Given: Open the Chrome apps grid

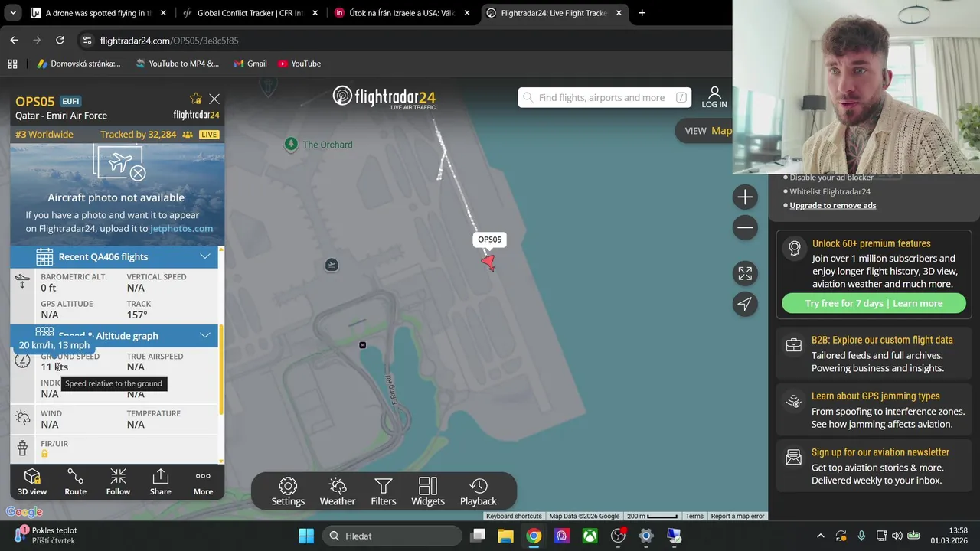Looking at the screenshot, I should (x=12, y=64).
